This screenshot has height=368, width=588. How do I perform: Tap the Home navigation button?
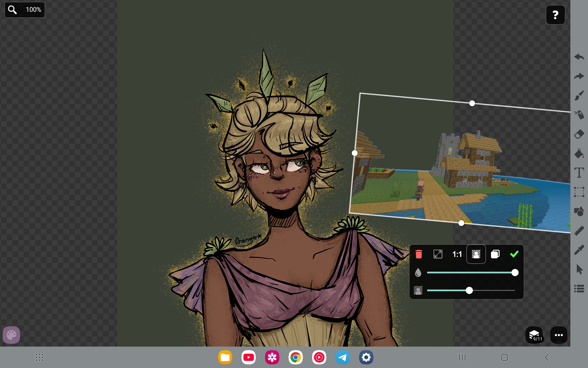(504, 357)
